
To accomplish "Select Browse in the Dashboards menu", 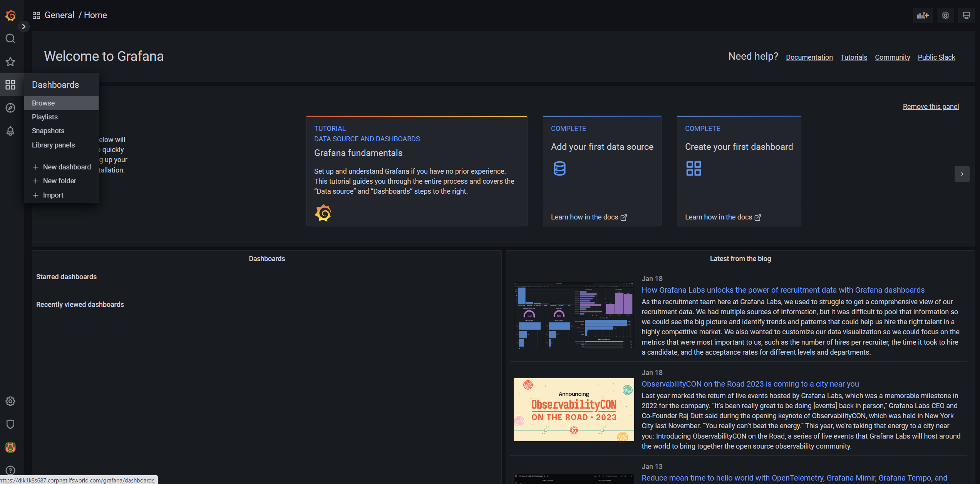I will tap(61, 103).
